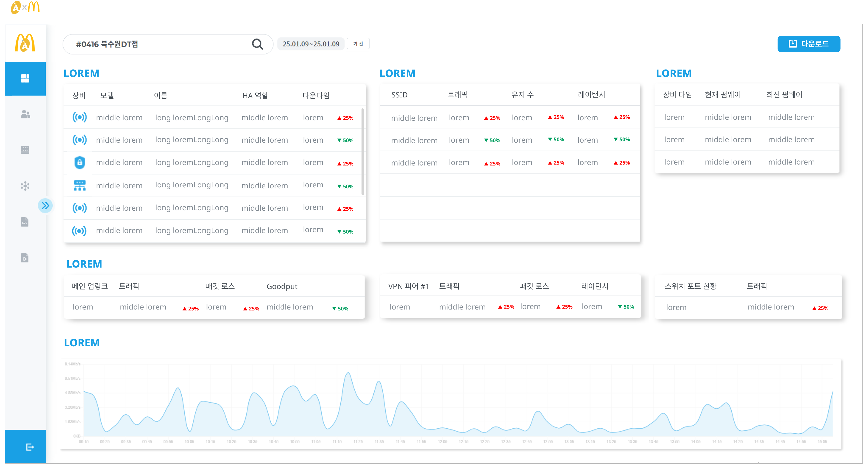
Task: Open the settings document icon in sidebar
Action: coord(25,258)
